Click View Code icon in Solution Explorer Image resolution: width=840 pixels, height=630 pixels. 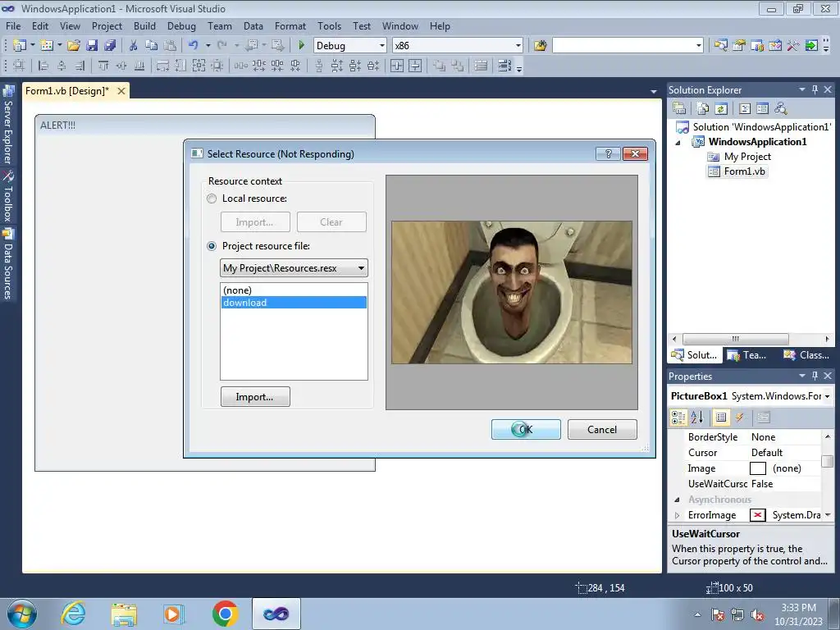[x=745, y=109]
